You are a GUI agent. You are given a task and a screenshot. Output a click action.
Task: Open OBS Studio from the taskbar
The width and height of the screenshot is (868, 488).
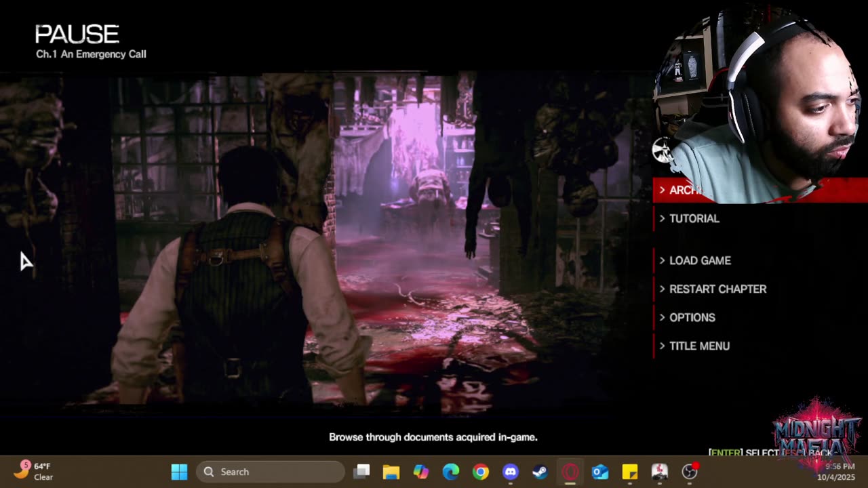pyautogui.click(x=690, y=472)
